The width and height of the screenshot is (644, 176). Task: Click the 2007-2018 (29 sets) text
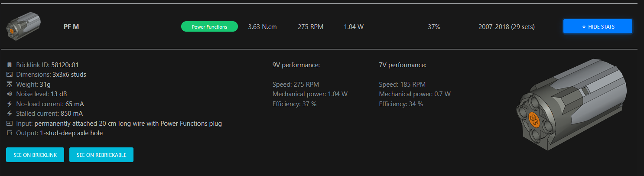pyautogui.click(x=507, y=27)
